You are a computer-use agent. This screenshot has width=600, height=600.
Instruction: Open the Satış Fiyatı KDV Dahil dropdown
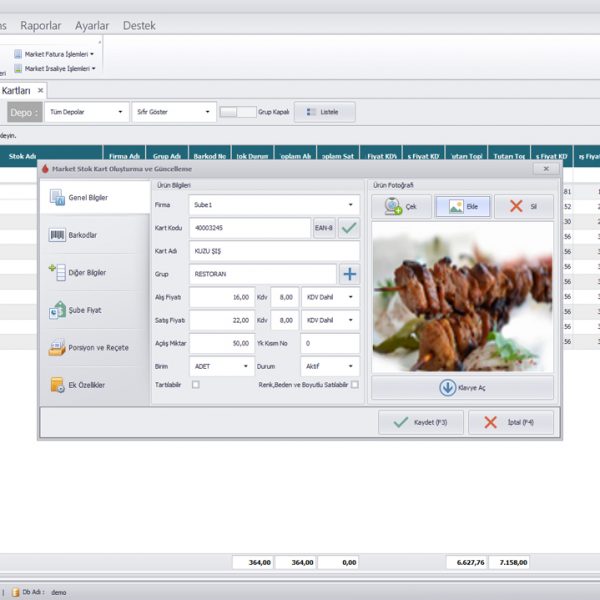pos(330,320)
